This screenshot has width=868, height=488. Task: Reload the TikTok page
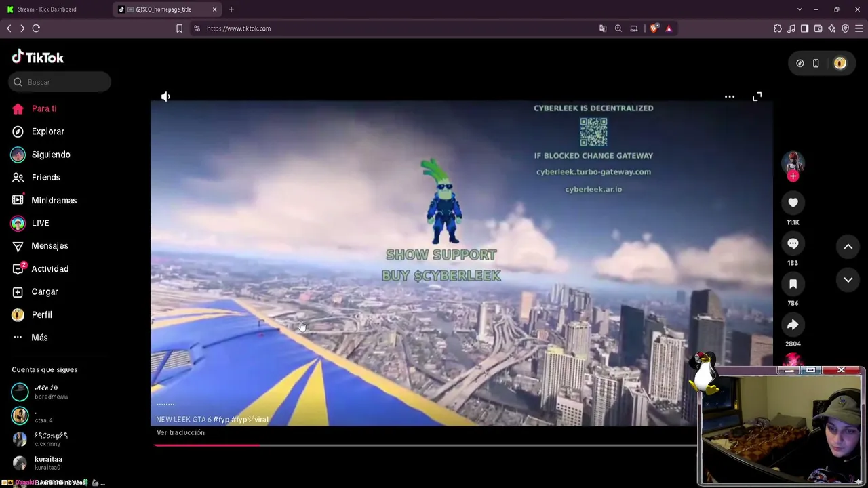pos(36,28)
